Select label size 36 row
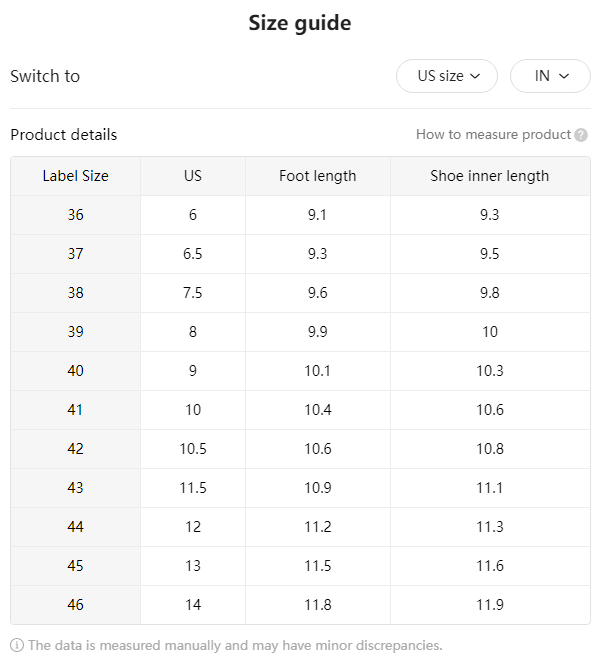Image resolution: width=597 pixels, height=669 pixels. (x=300, y=215)
